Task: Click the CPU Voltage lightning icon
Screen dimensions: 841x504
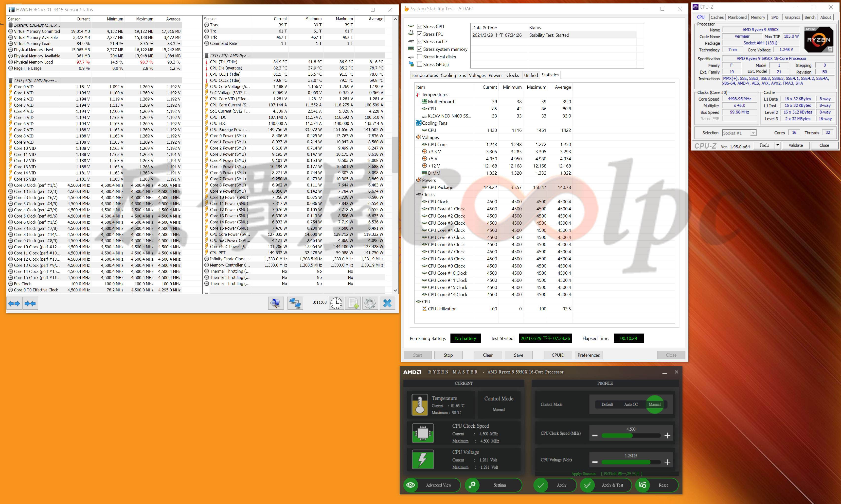Action: [423, 459]
